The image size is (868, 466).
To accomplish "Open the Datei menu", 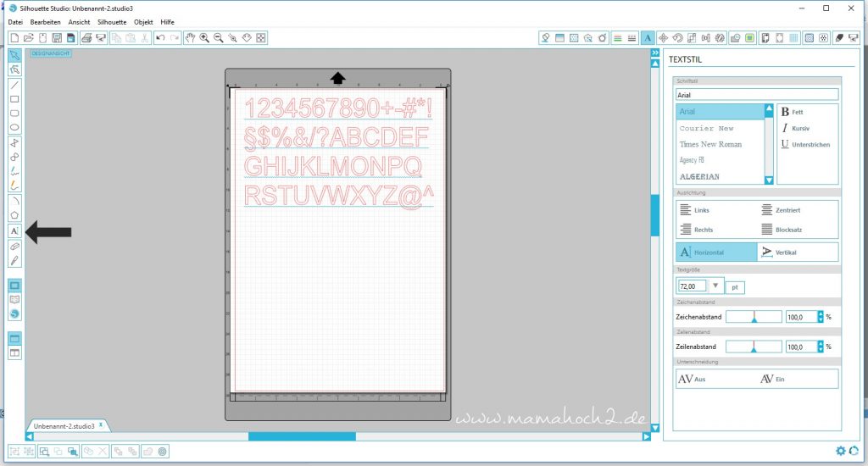I will [15, 22].
